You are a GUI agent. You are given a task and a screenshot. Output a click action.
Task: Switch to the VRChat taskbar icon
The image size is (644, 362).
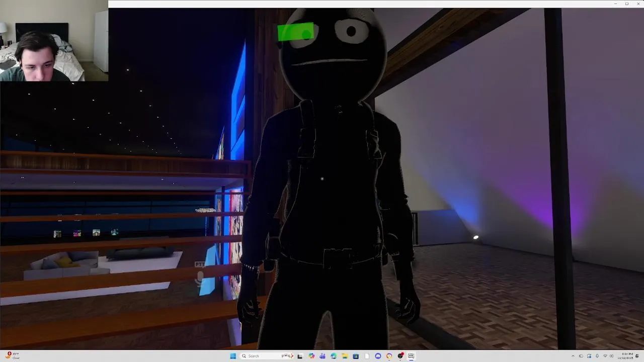411,356
